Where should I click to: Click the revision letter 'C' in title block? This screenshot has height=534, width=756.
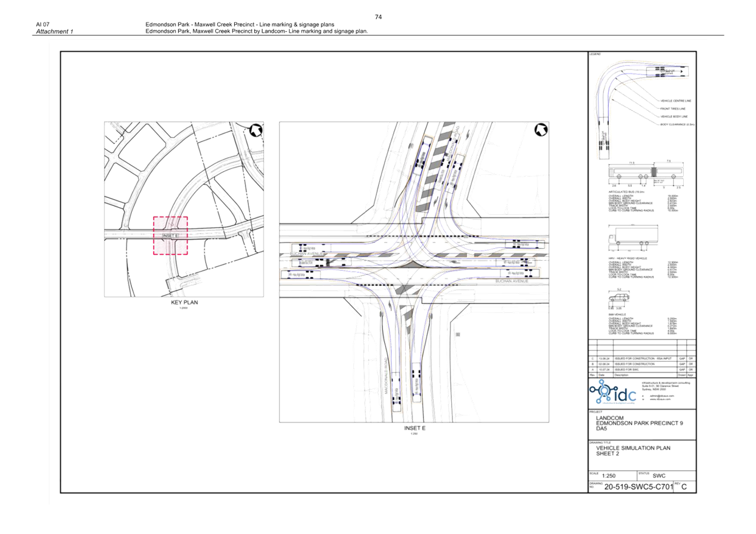pyautogui.click(x=684, y=486)
